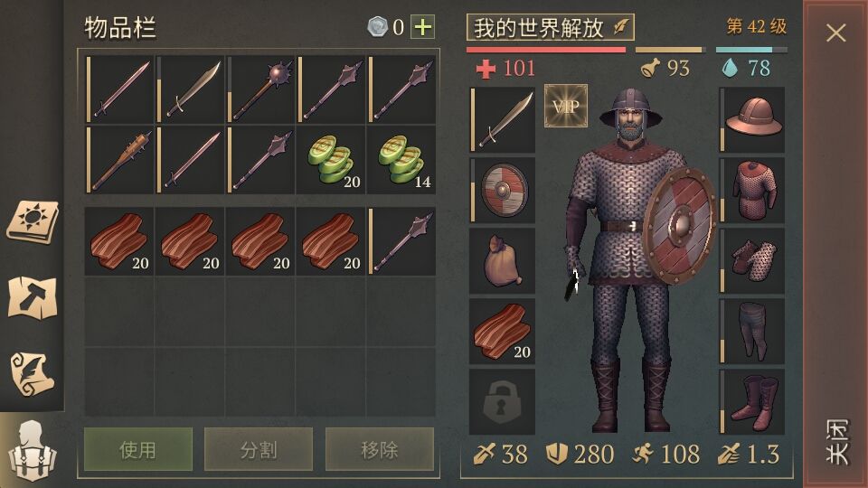Select the spiked wooden club in inventory
This screenshot has width=868, height=488.
click(x=119, y=160)
